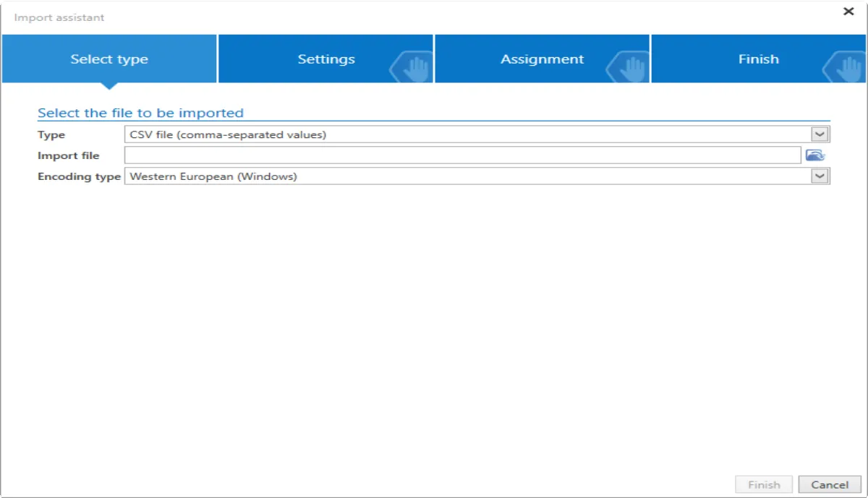Click the "Select the file to be imported" heading
Viewport: 868px width, 498px height.
coord(140,113)
